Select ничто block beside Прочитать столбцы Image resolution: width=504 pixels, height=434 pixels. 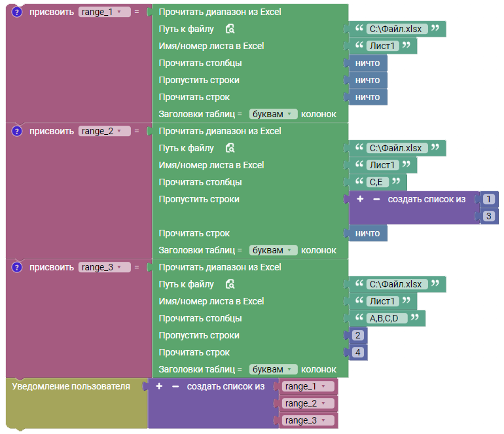point(367,63)
